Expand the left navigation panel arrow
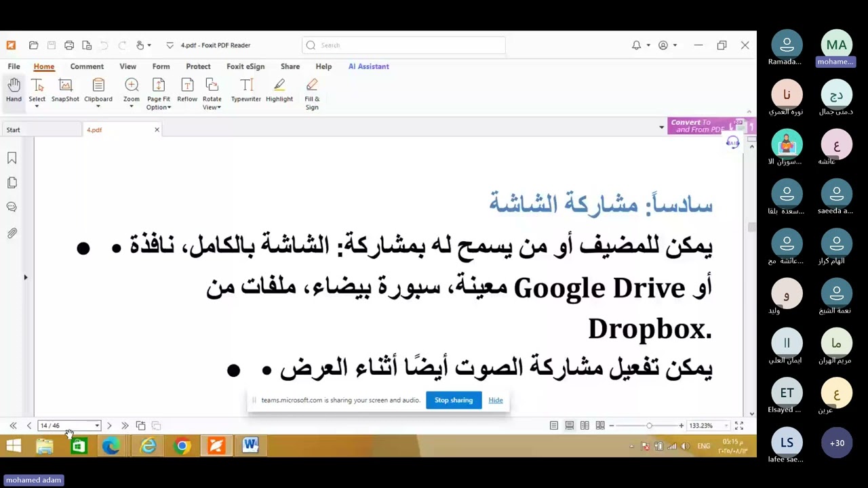Viewport: 868px width, 488px height. point(26,277)
